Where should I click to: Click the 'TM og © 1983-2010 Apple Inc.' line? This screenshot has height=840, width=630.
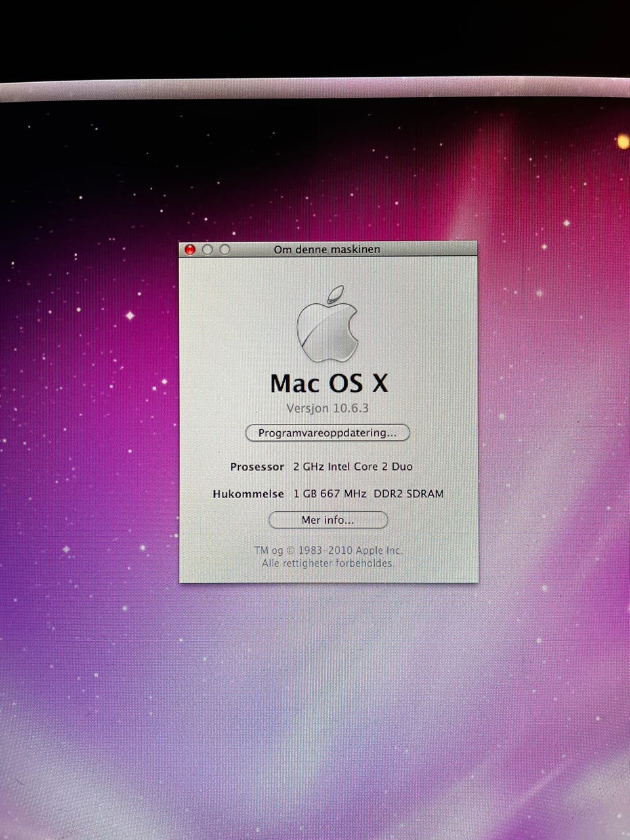point(328,551)
